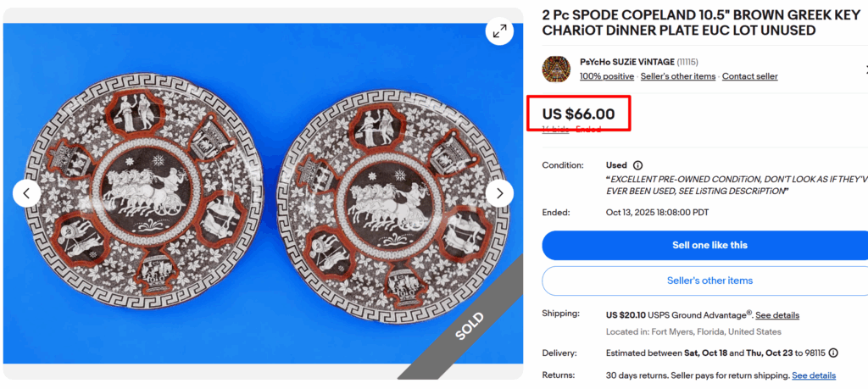The width and height of the screenshot is (868, 389).
Task: Go to the previous listing photo
Action: click(x=26, y=193)
